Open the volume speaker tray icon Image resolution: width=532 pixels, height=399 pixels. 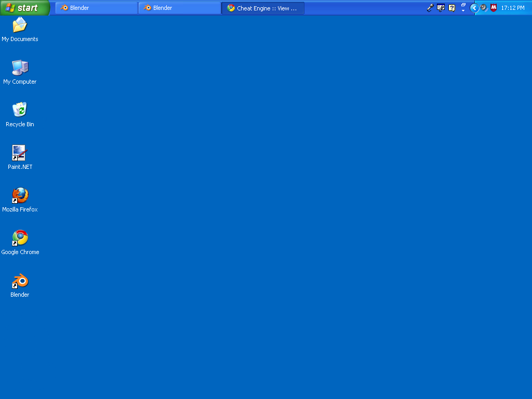coord(483,7)
